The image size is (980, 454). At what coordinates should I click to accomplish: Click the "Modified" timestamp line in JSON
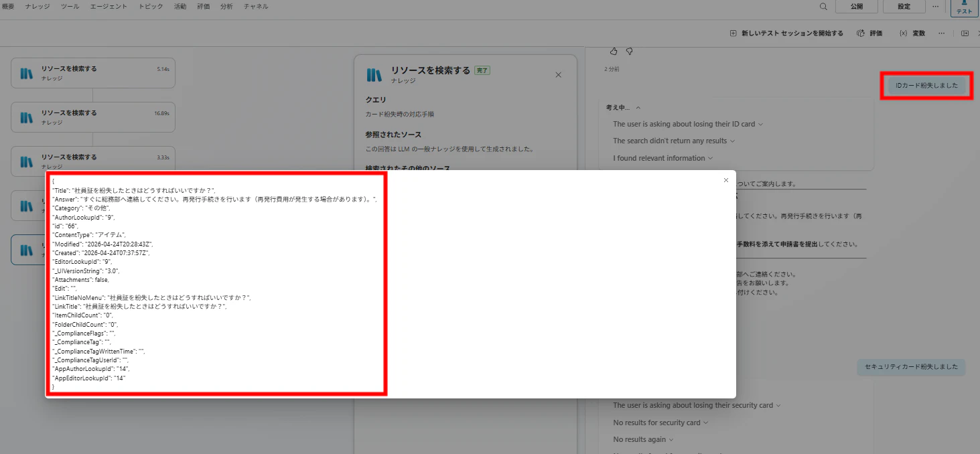[102, 244]
